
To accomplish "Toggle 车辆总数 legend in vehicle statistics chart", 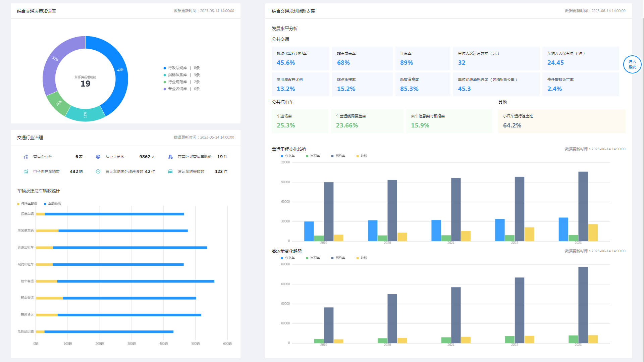I will tap(53, 204).
